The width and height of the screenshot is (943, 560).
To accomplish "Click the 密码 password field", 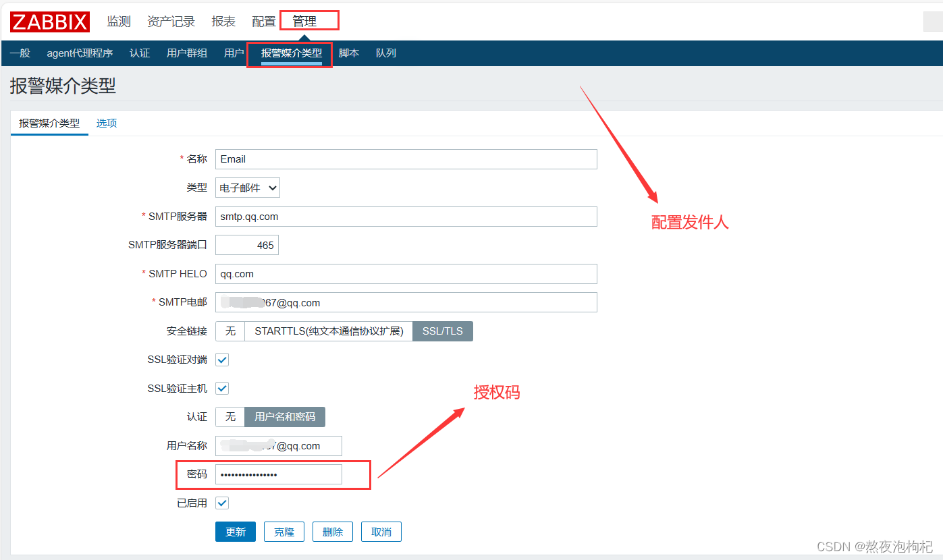I will point(279,474).
